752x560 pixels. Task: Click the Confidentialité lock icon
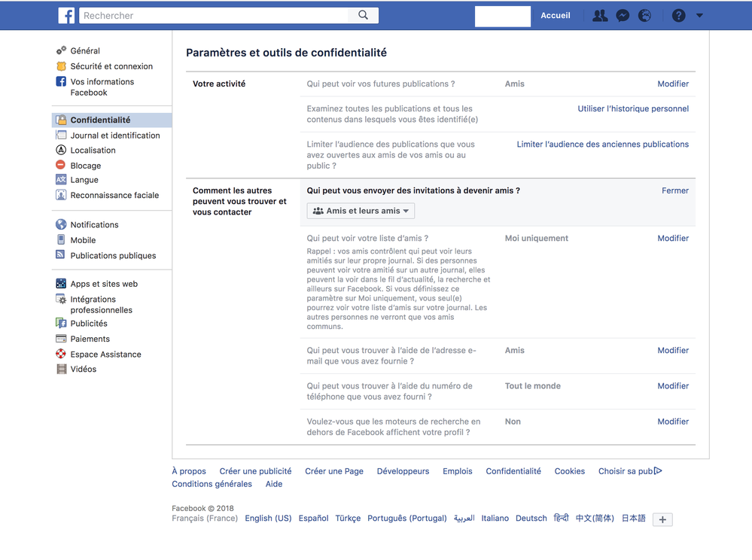(x=61, y=120)
